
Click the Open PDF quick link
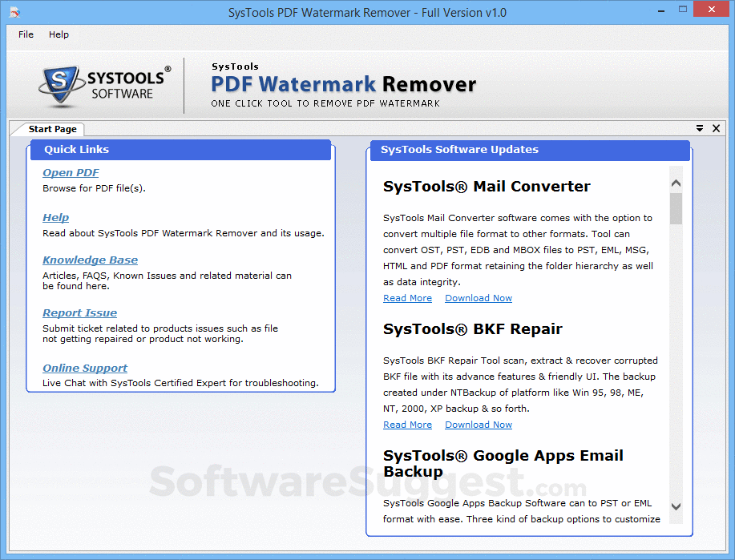[x=71, y=172]
